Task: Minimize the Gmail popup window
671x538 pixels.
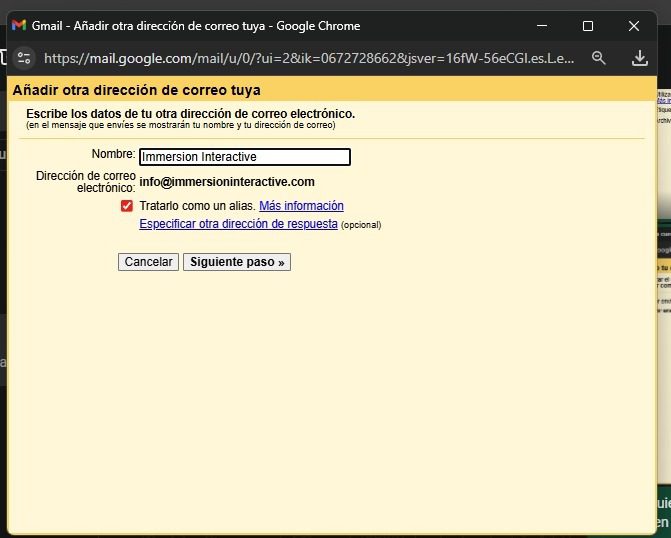Action: tap(542, 25)
